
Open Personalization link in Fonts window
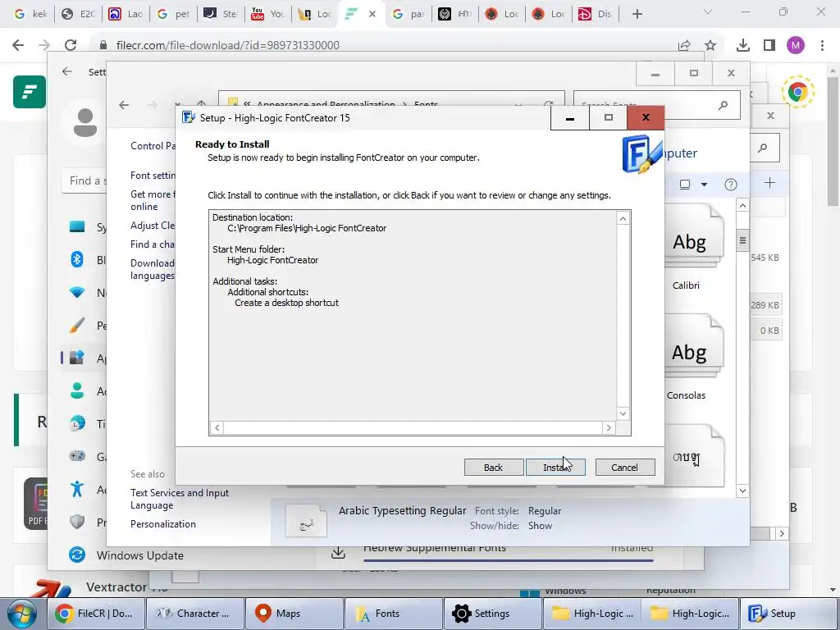163,524
